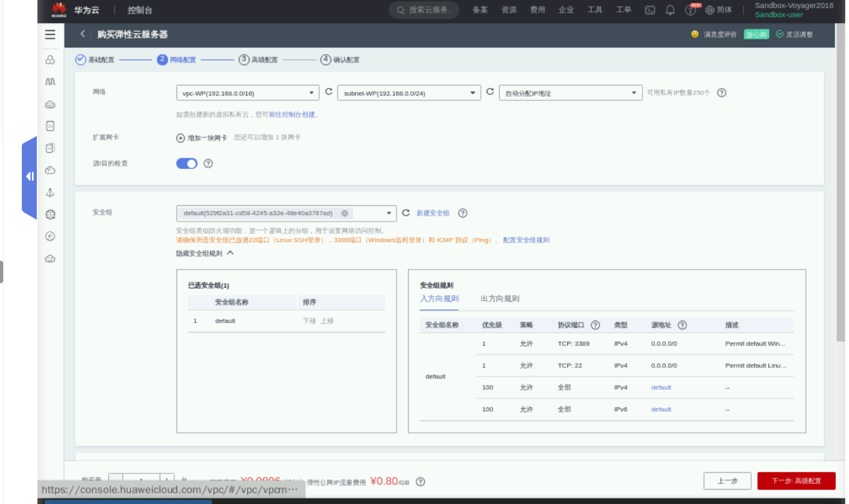
Task: Click the globe sidebar icon
Action: coord(51,215)
